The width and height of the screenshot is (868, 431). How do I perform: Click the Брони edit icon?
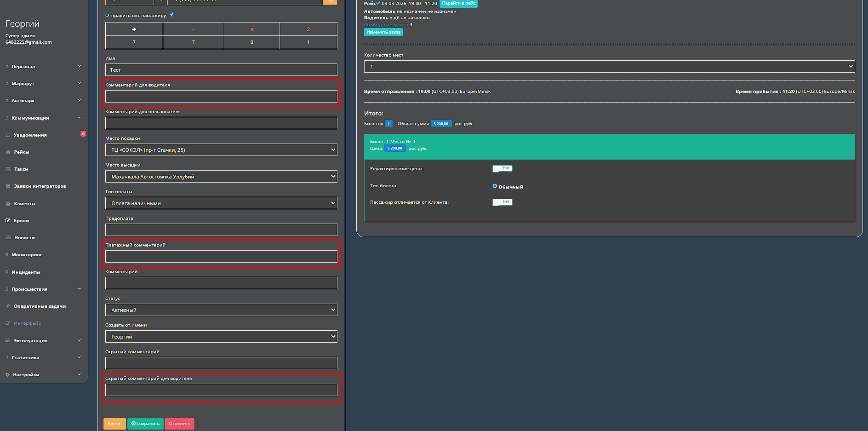click(8, 221)
